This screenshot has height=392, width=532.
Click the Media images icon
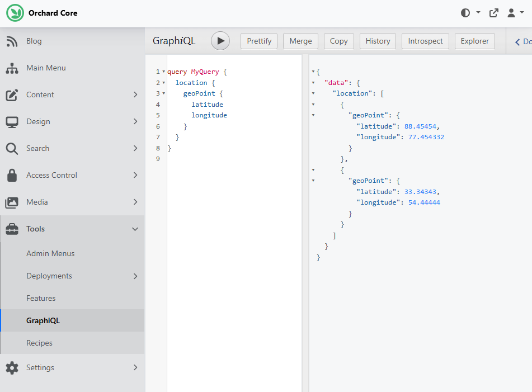pyautogui.click(x=12, y=202)
